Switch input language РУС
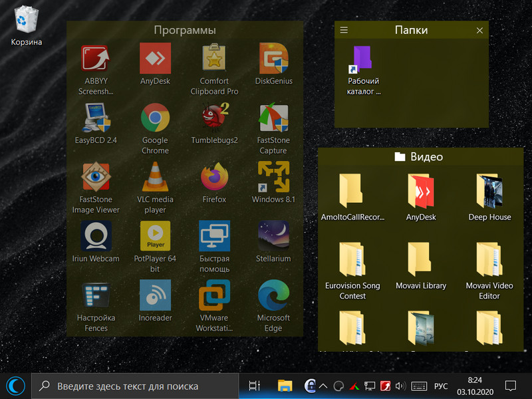The width and height of the screenshot is (532, 399). tap(441, 386)
